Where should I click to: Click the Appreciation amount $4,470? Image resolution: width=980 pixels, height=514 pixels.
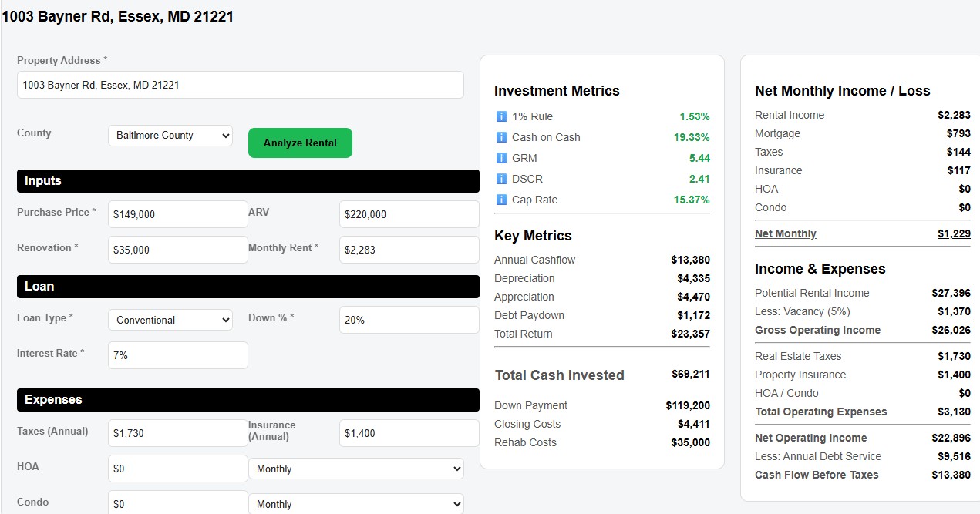coord(694,297)
